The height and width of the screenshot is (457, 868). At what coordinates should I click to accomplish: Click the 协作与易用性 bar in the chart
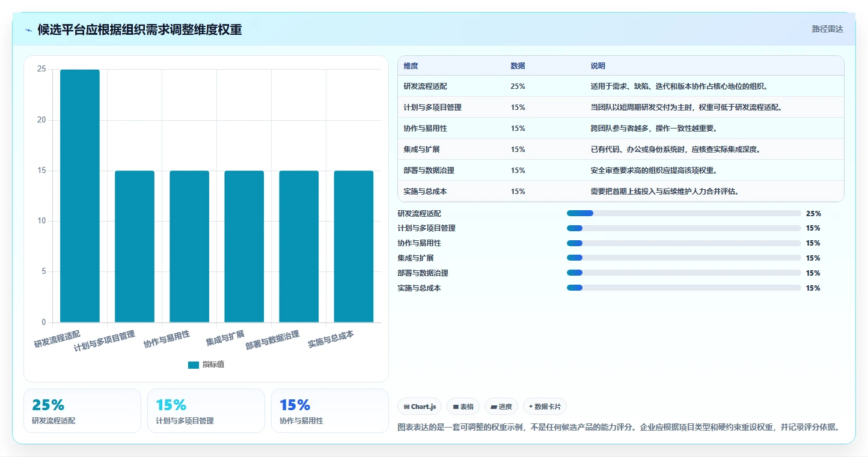coord(189,246)
